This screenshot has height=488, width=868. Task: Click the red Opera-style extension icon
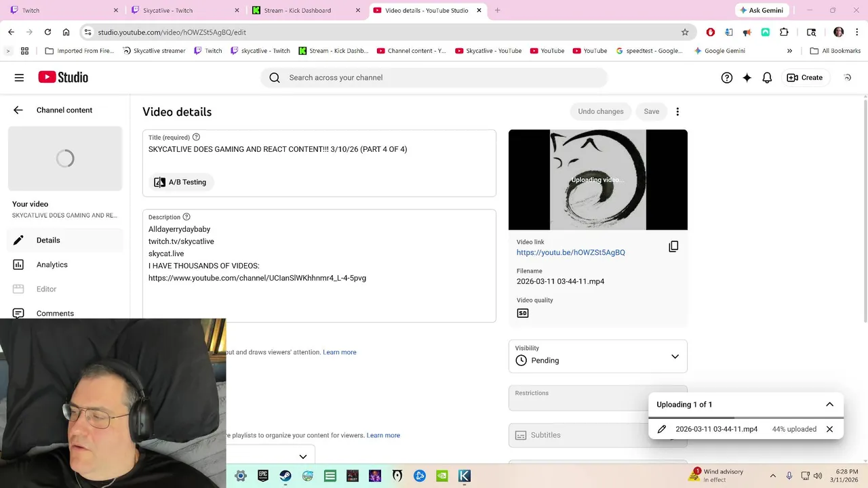point(710,32)
